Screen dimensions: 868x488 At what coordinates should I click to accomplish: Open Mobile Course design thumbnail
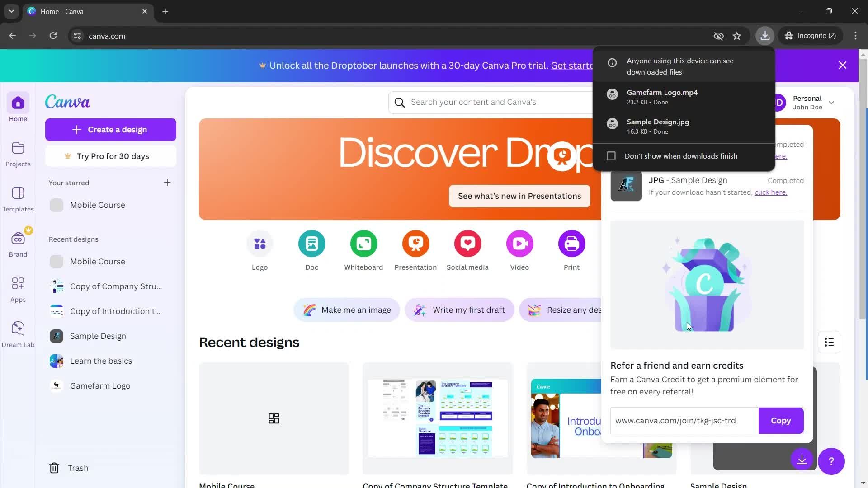tap(274, 418)
